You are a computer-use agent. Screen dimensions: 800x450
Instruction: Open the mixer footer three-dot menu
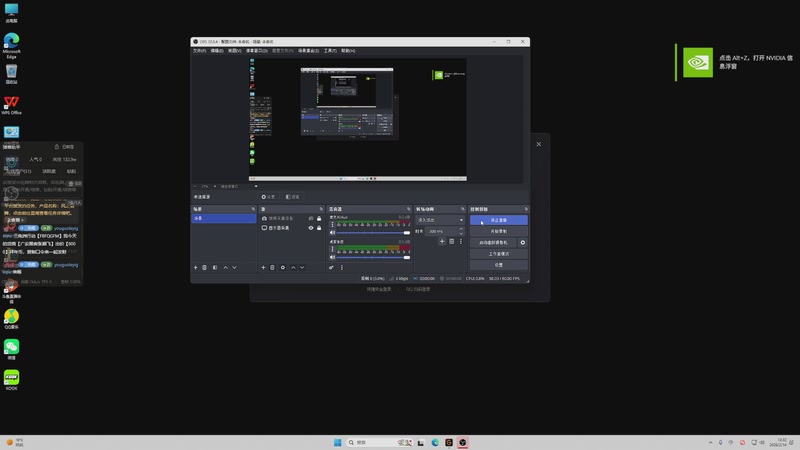(342, 267)
